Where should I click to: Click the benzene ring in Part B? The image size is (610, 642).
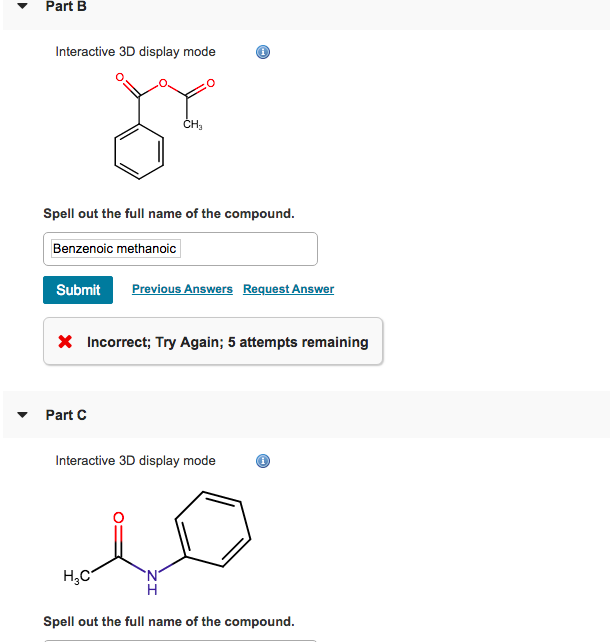(139, 152)
